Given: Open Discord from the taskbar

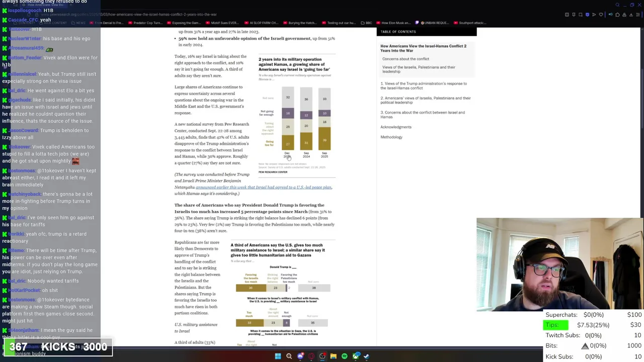Looking at the screenshot, I should point(300,356).
